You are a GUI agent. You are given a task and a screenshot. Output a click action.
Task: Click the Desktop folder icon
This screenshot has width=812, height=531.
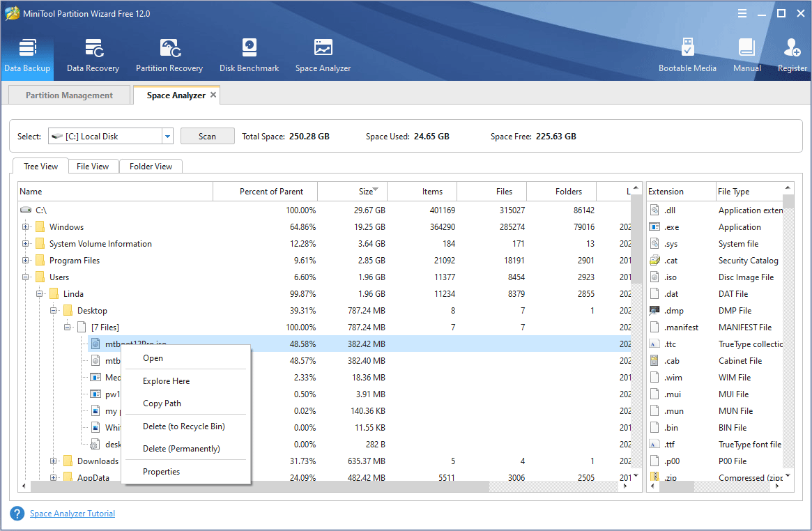tap(68, 311)
